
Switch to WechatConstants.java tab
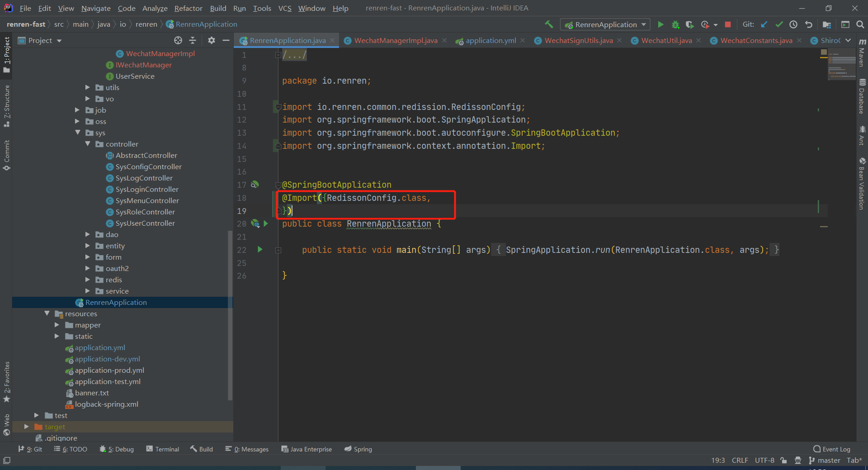(756, 40)
